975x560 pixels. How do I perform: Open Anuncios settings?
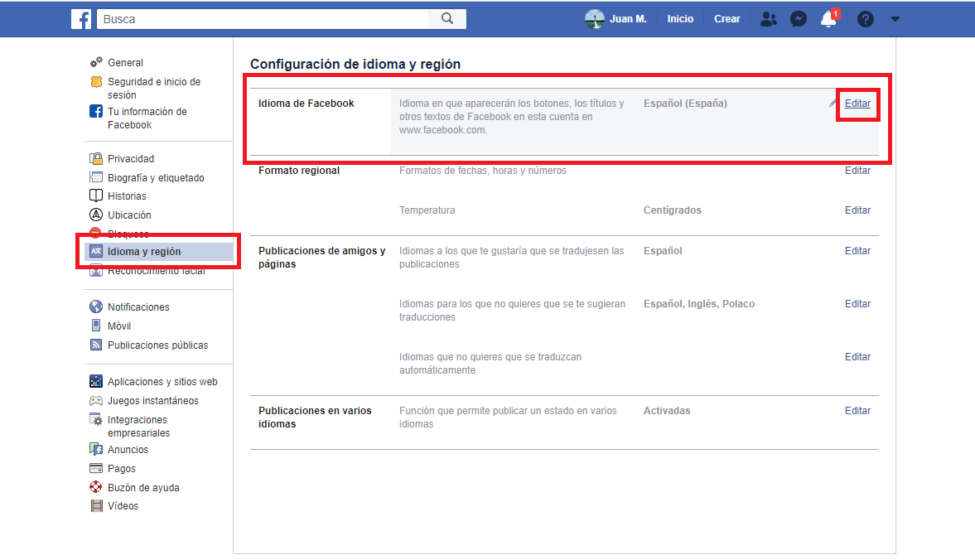click(x=128, y=449)
